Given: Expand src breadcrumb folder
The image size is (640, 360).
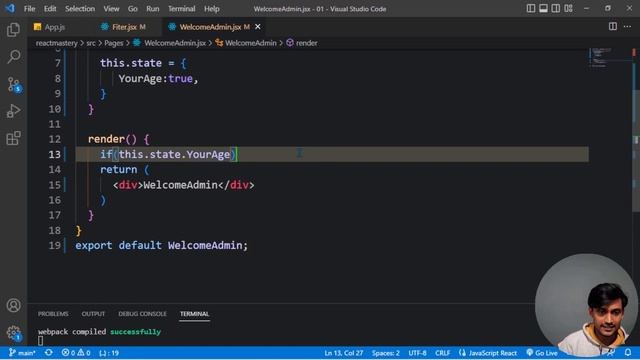Looking at the screenshot, I should tap(91, 43).
